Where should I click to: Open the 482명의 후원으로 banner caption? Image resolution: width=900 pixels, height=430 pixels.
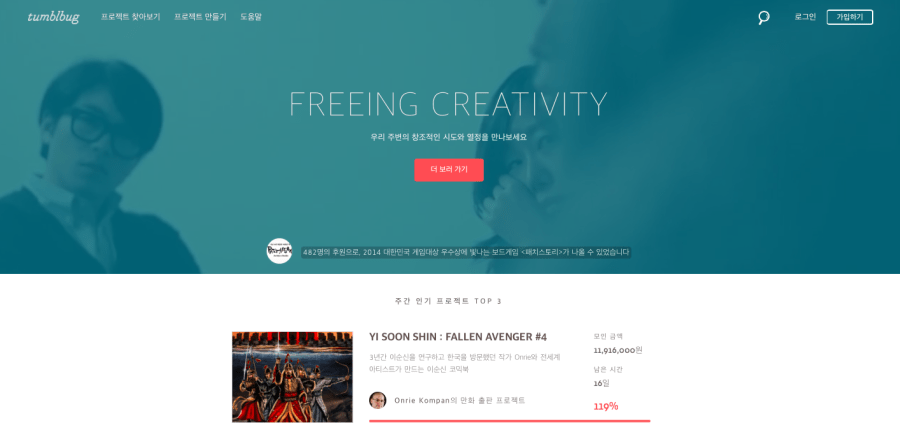click(465, 252)
